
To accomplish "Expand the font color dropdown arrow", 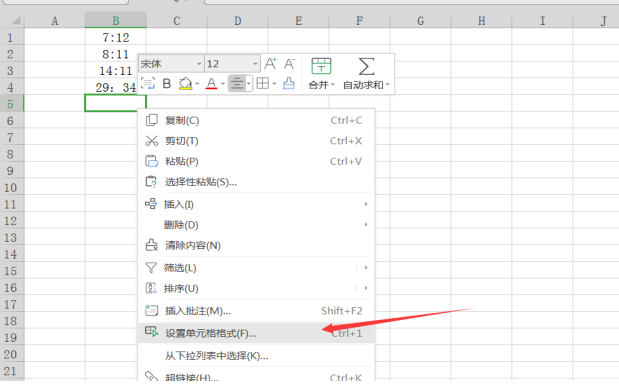I will click(223, 84).
